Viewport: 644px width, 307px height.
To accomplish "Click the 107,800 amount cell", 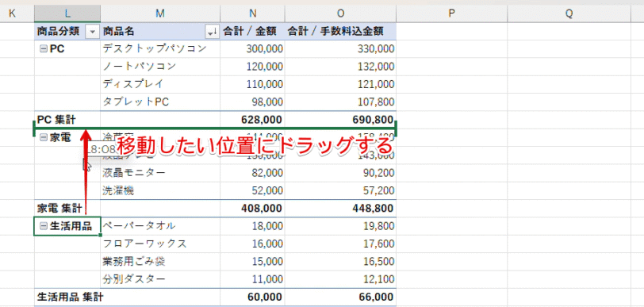I will coord(340,102).
